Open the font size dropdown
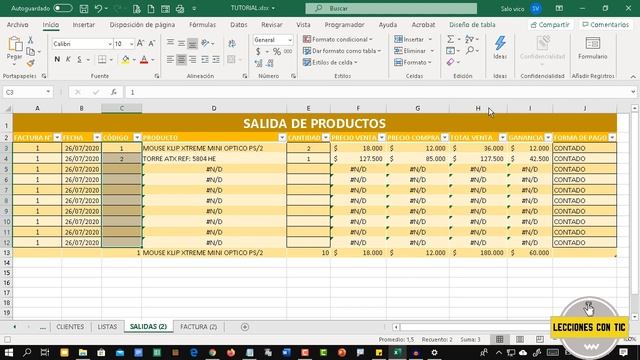Screen dimensions: 640x360 coord(131,44)
